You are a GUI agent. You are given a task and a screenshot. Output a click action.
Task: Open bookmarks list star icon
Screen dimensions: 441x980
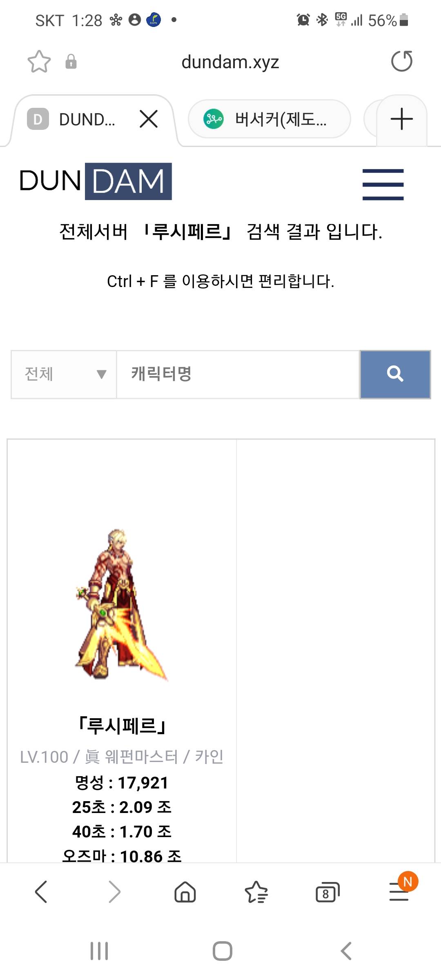pos(256,892)
